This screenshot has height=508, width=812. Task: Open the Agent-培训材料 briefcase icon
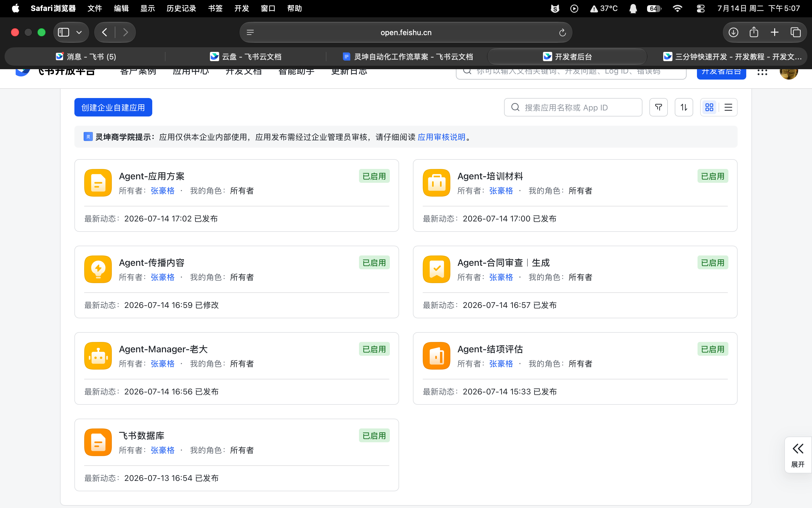point(436,183)
